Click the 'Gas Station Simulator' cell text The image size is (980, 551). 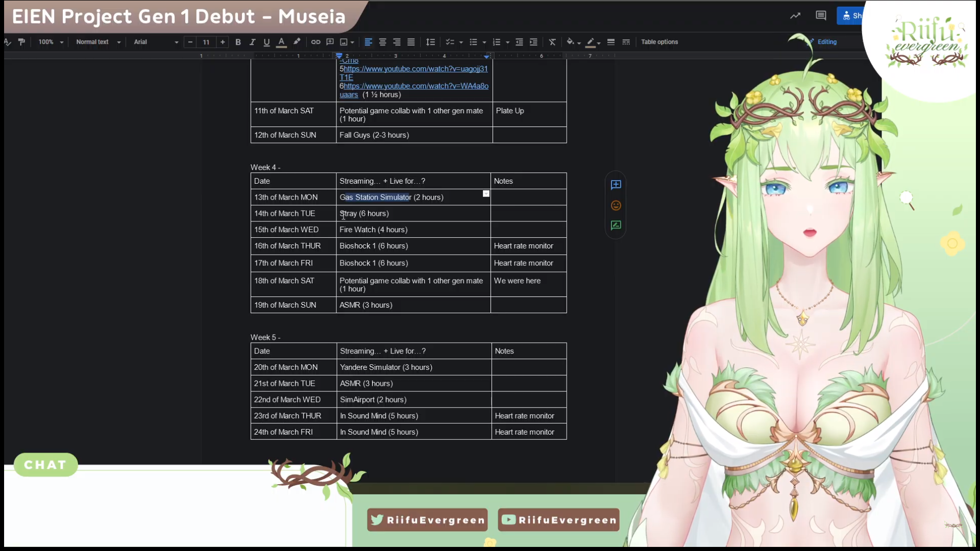click(375, 197)
